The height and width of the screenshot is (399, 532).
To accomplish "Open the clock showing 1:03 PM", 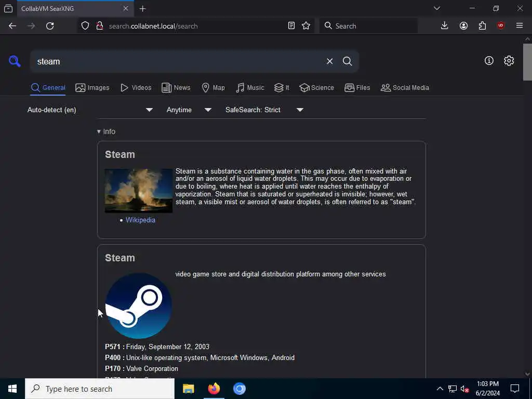I will (x=487, y=389).
